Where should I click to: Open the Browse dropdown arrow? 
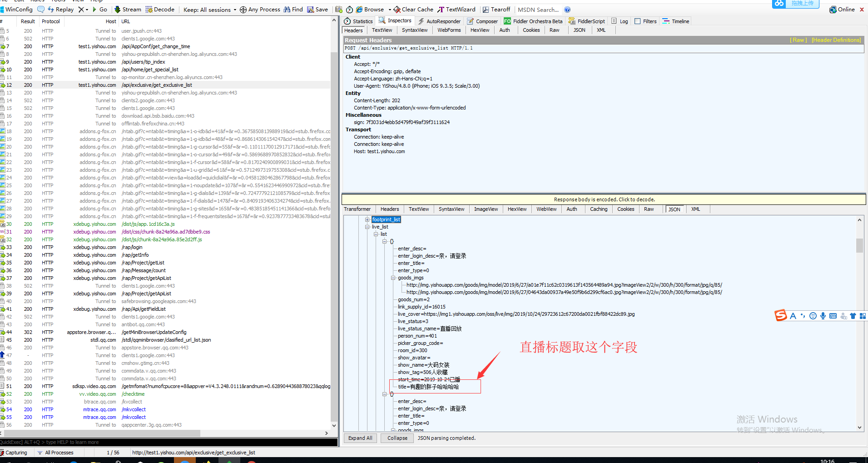390,10
